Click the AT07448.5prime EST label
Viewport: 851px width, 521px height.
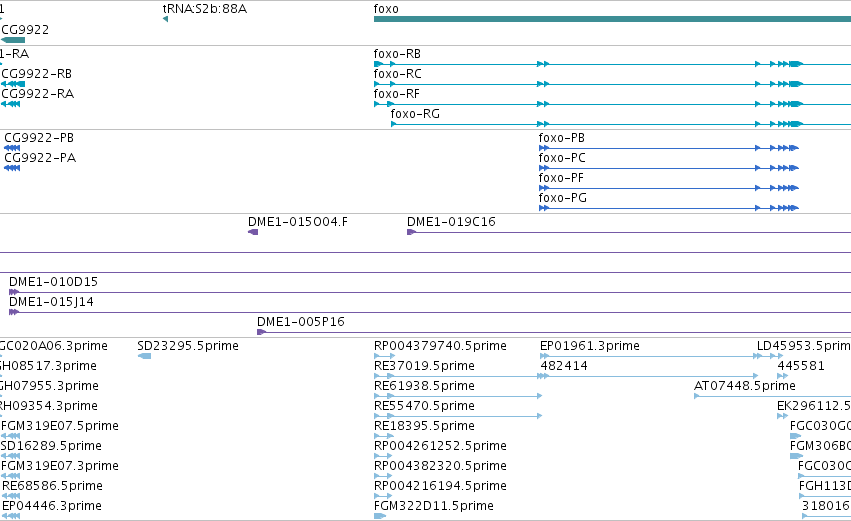(745, 386)
